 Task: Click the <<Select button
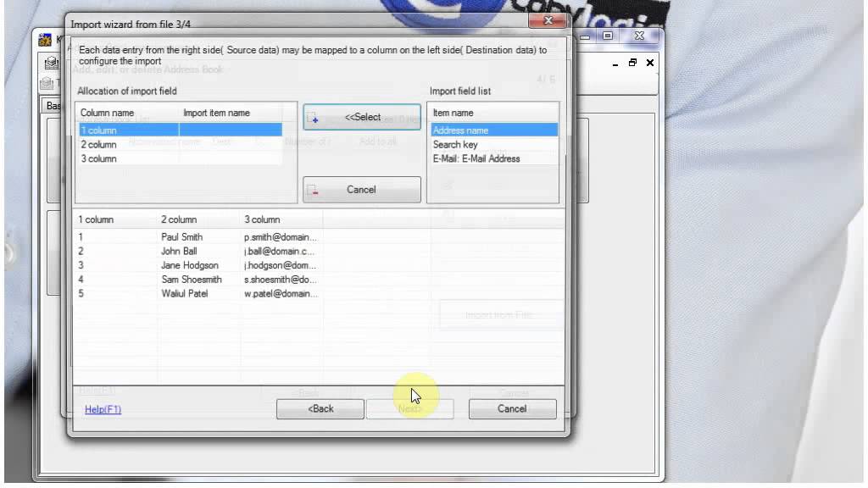361,117
